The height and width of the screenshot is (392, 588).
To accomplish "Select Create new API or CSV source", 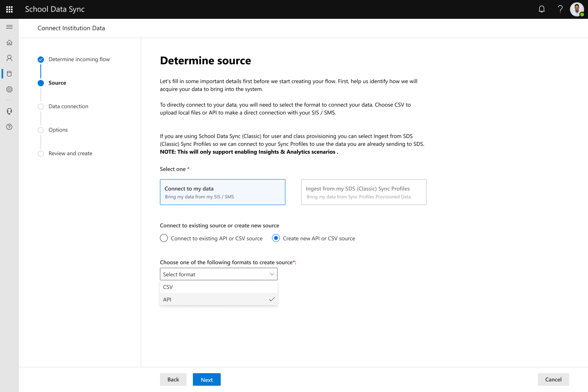I will pyautogui.click(x=314, y=238).
